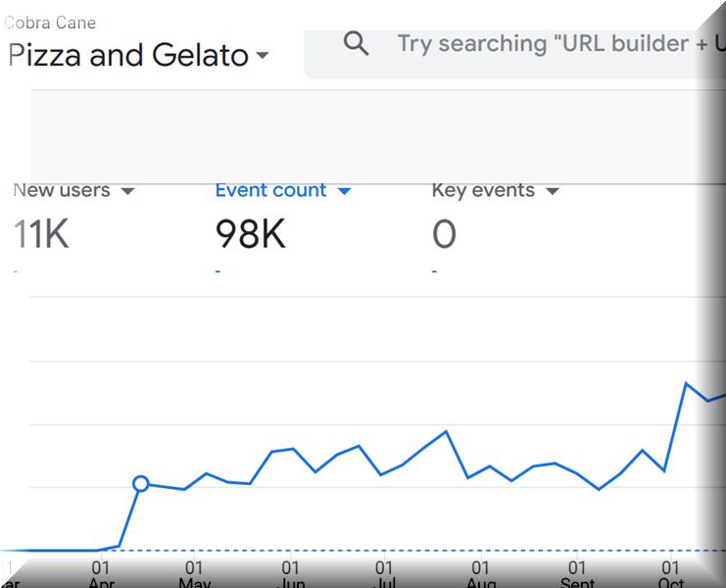
Task: Click the 11K new users value
Action: pyautogui.click(x=42, y=235)
